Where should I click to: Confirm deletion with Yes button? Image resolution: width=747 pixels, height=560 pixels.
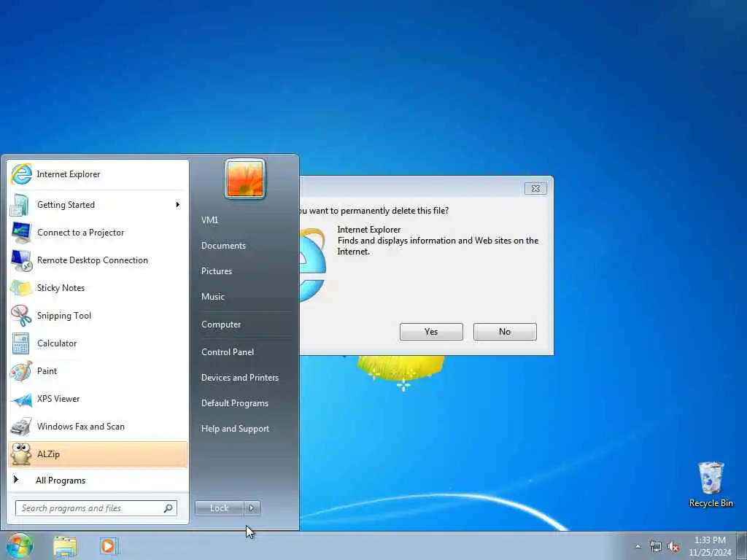(x=431, y=332)
